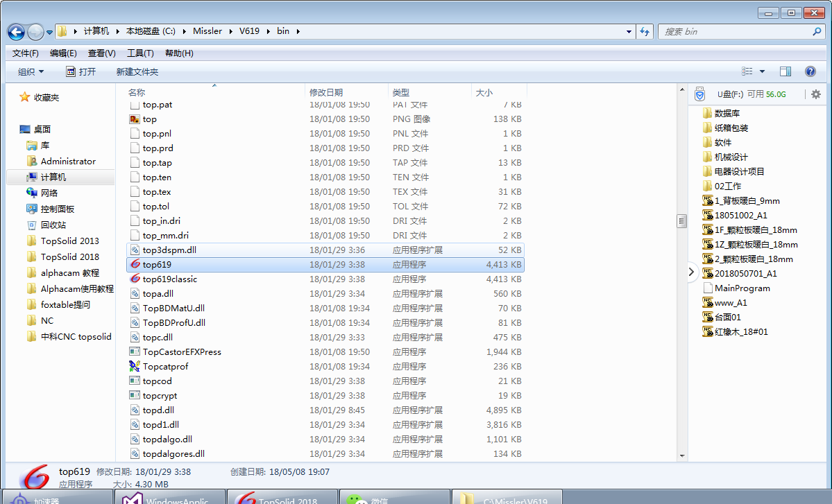Go forward with the Forward arrow button
Screen dimensions: 832x504
(35, 32)
